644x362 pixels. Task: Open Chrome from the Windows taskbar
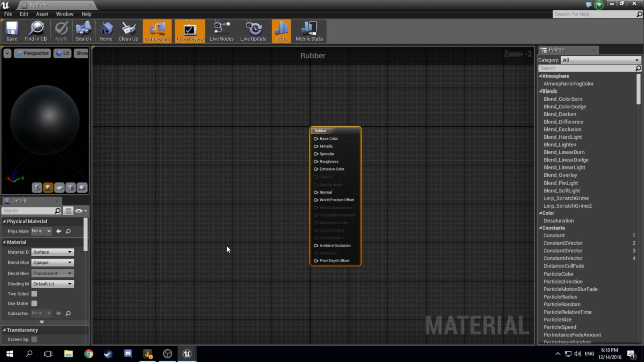click(89, 354)
